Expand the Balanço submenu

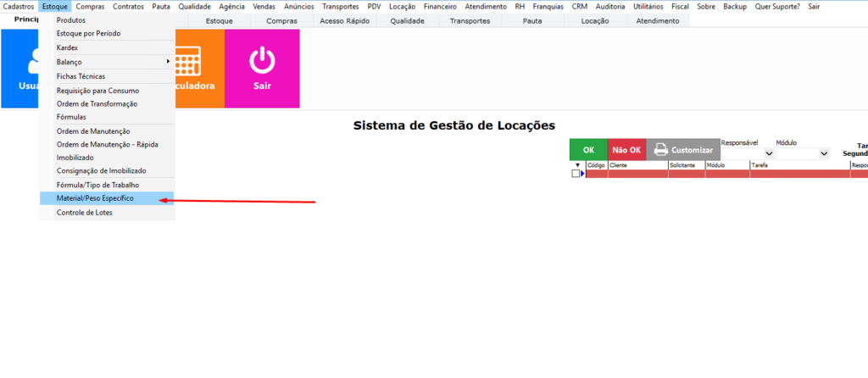point(107,62)
